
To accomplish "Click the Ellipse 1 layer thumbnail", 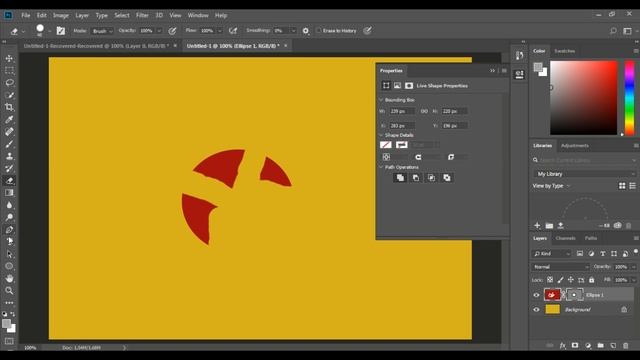I will (x=552, y=295).
